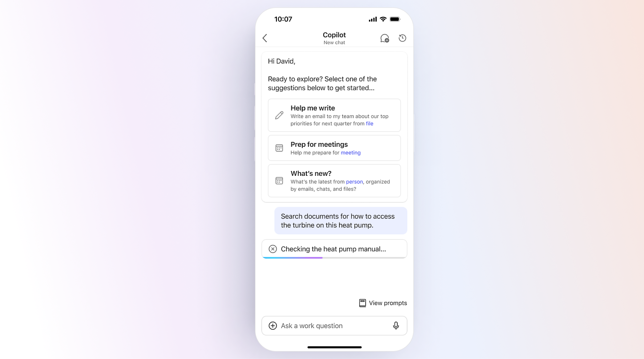Tap the Ask a work question input field

[334, 326]
